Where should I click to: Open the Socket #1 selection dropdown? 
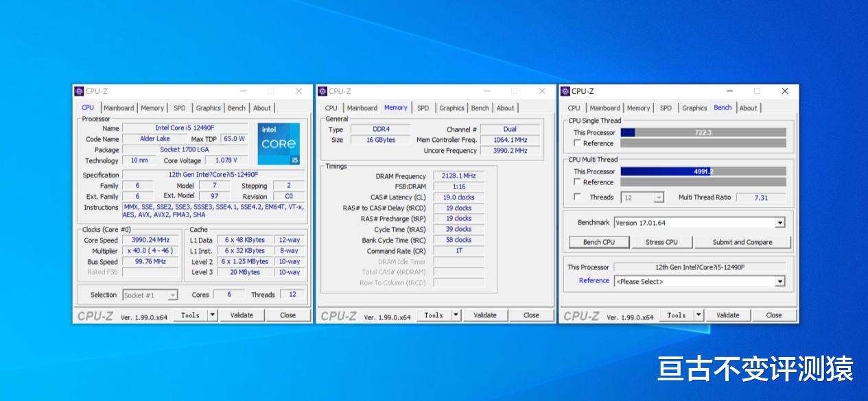tap(172, 295)
